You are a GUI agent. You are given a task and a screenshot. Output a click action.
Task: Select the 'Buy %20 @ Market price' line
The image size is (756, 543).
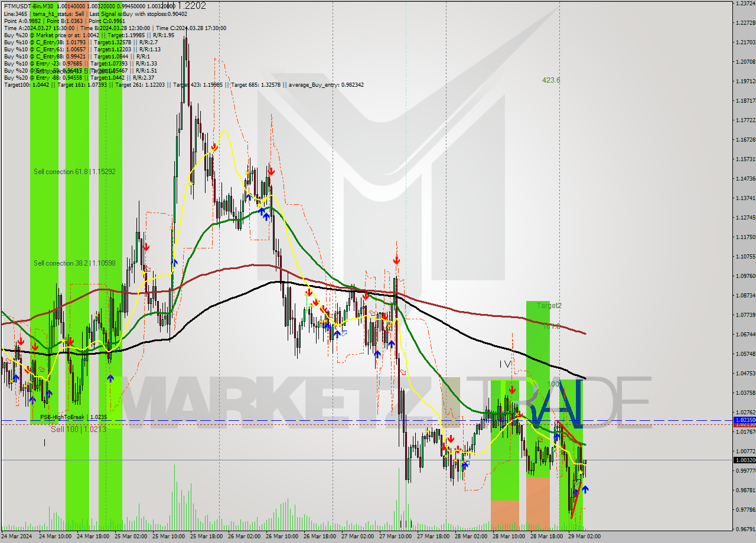89,35
